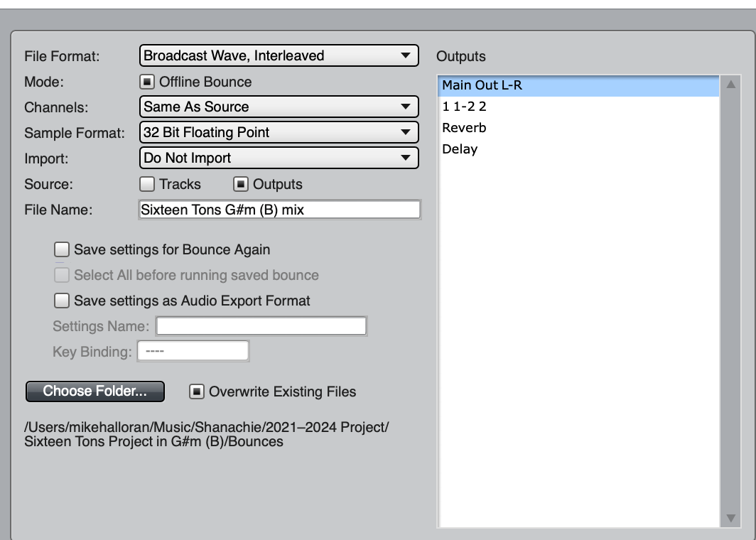Open the Channels dropdown
This screenshot has height=540, width=756.
(x=279, y=107)
